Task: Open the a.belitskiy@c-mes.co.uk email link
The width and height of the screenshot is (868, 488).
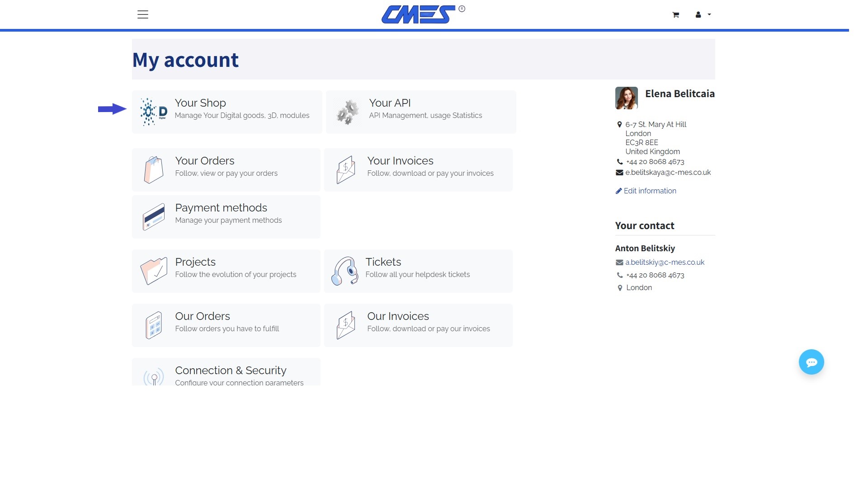Action: tap(665, 262)
